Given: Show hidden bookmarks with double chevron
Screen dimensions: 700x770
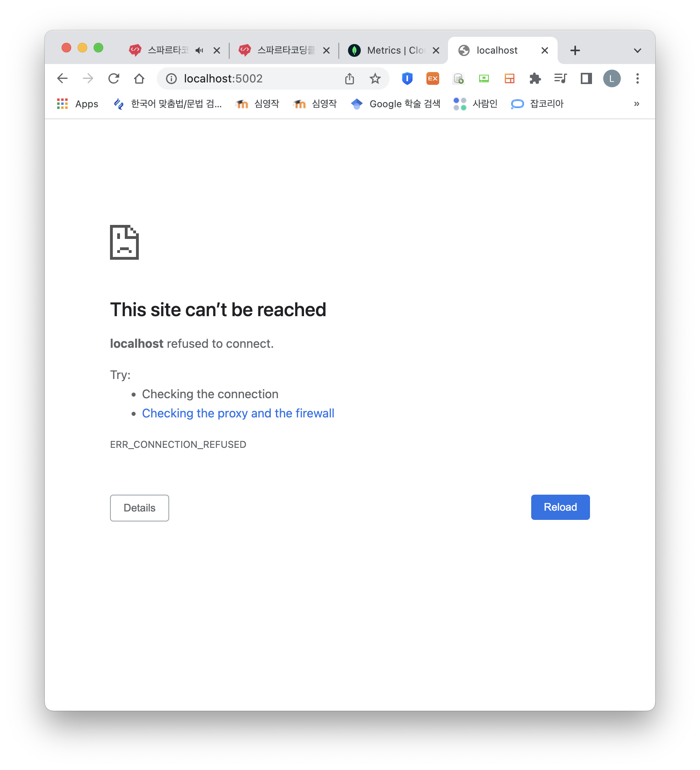Looking at the screenshot, I should tap(637, 104).
